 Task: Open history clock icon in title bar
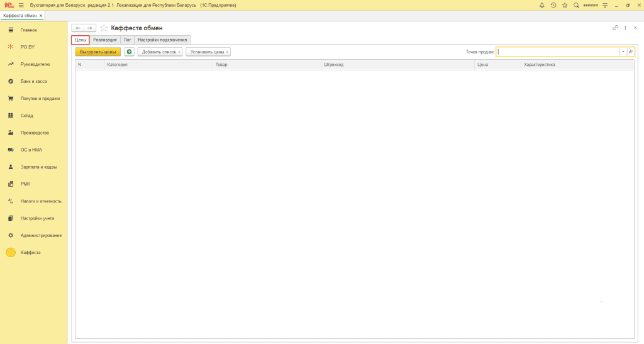click(x=553, y=5)
